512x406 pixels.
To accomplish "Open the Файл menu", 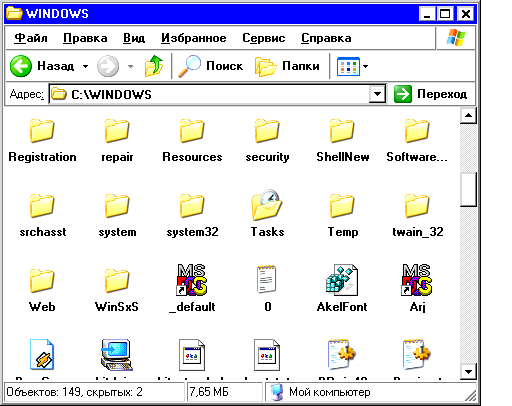I will click(x=31, y=38).
